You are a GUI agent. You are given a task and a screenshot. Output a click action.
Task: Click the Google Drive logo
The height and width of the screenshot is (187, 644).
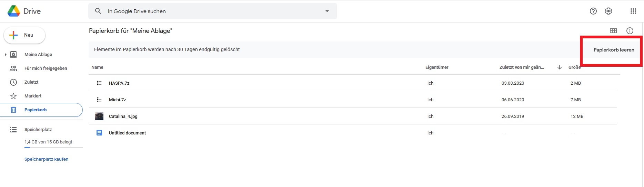coord(14,11)
